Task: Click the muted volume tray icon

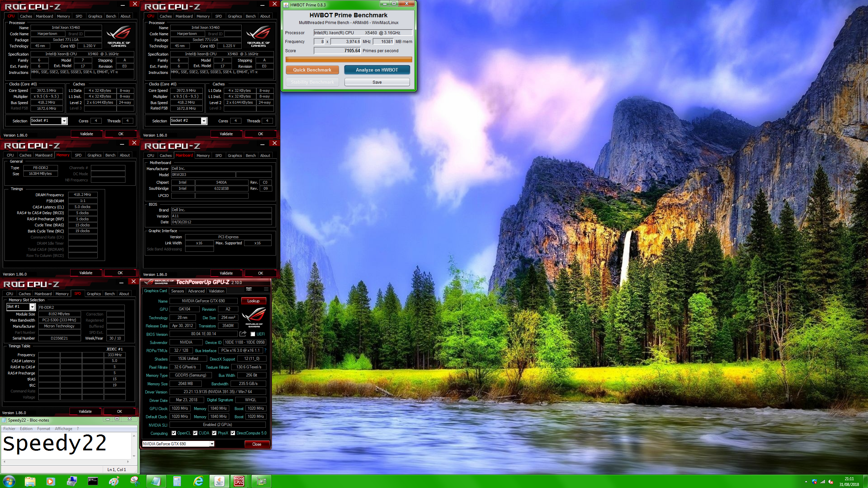Action: 831,482
